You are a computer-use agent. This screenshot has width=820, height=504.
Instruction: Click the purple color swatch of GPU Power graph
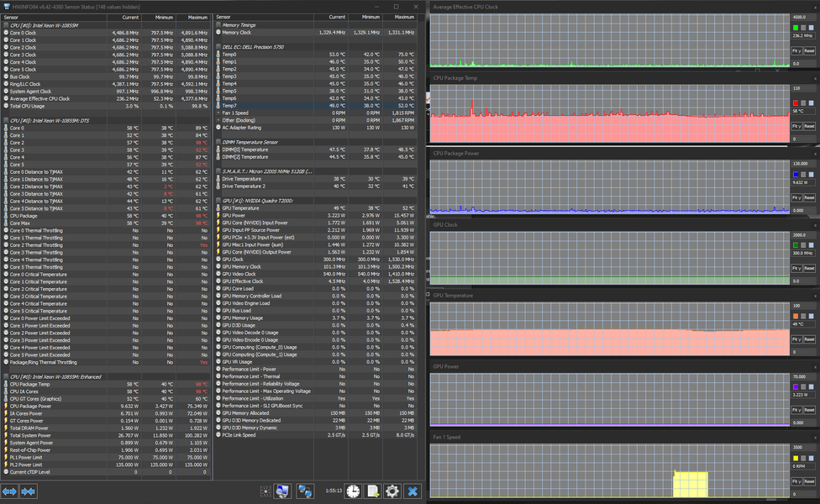click(796, 387)
